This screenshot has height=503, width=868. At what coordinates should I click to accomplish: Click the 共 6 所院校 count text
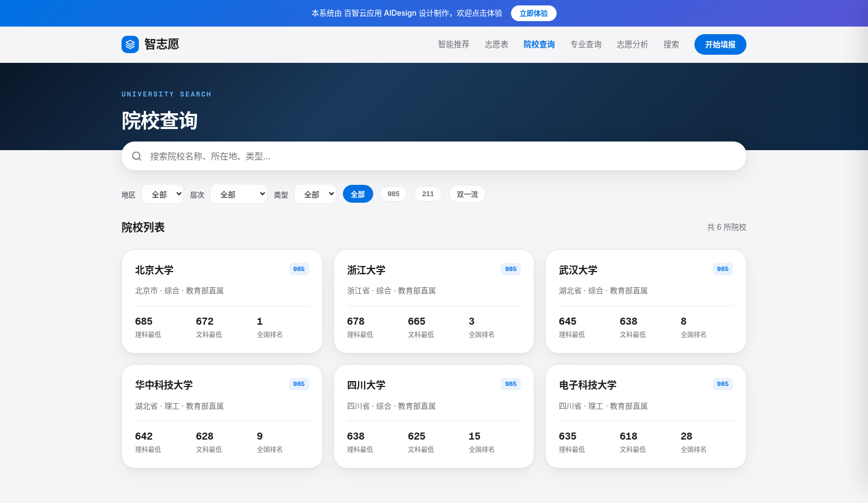[726, 227]
